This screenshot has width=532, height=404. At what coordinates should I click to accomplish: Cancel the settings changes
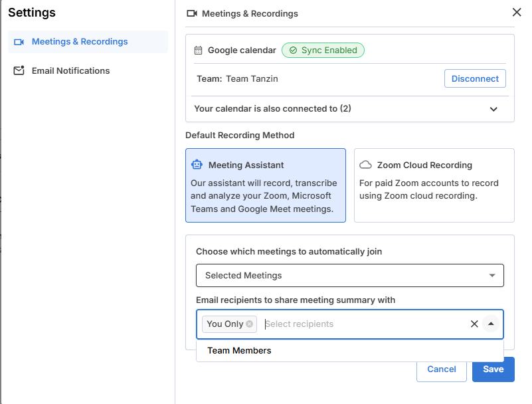coord(442,369)
